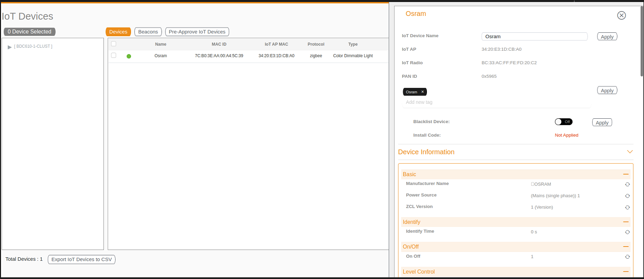The width and height of the screenshot is (644, 279).
Task: Click the Not Applied install code status
Action: click(567, 135)
